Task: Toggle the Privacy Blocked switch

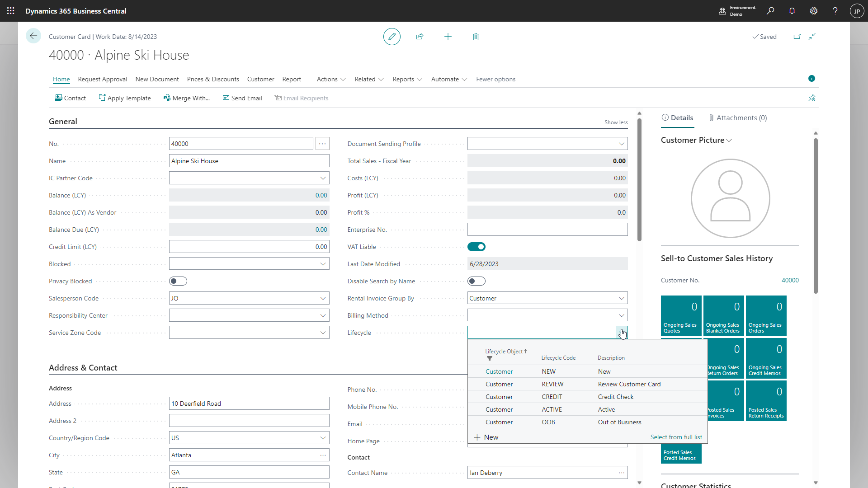Action: 178,281
